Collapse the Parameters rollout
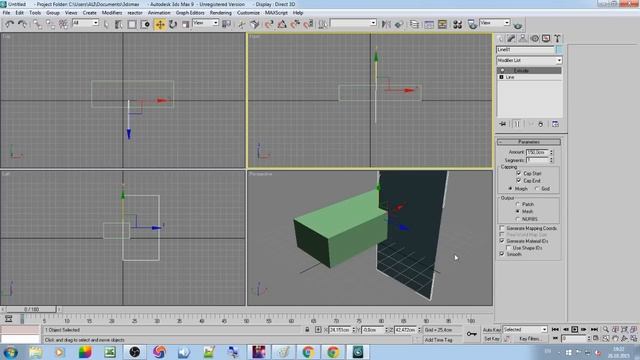 click(x=529, y=142)
